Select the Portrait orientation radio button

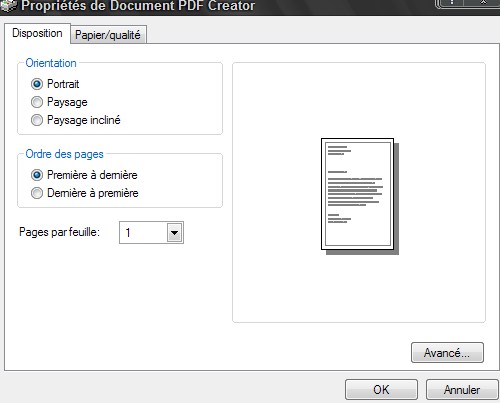point(37,84)
